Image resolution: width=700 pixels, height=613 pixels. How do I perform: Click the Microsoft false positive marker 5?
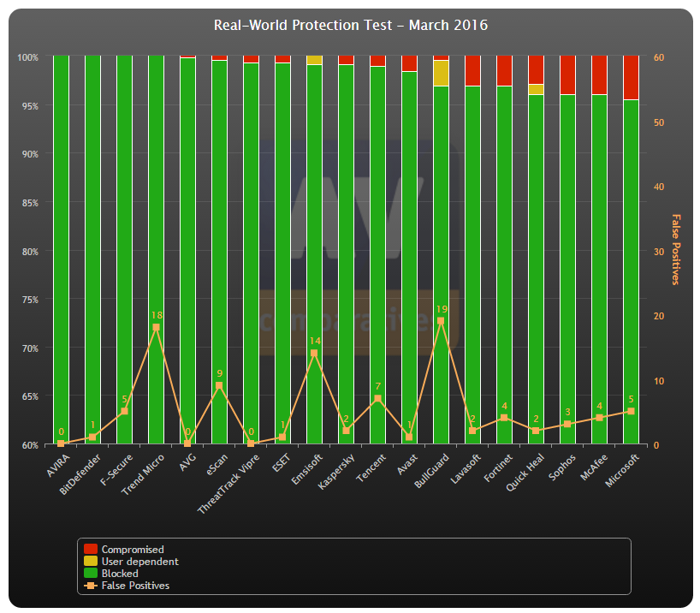pos(631,411)
